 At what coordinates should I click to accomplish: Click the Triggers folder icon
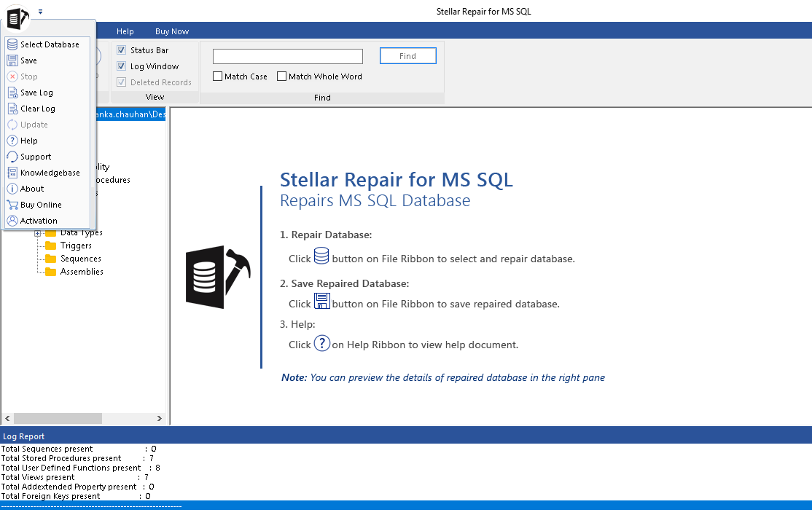point(51,245)
